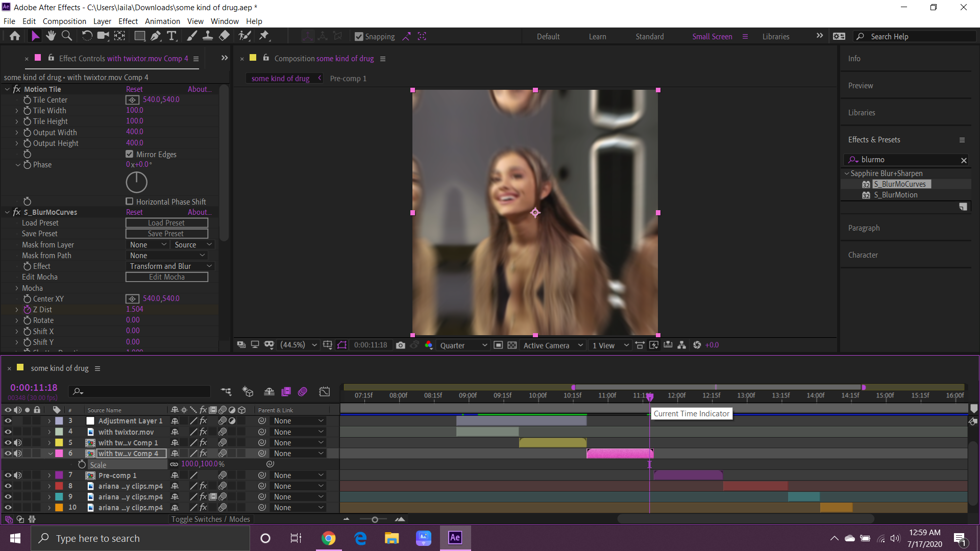
Task: Take a snapshot of the composition viewer
Action: [x=401, y=345]
